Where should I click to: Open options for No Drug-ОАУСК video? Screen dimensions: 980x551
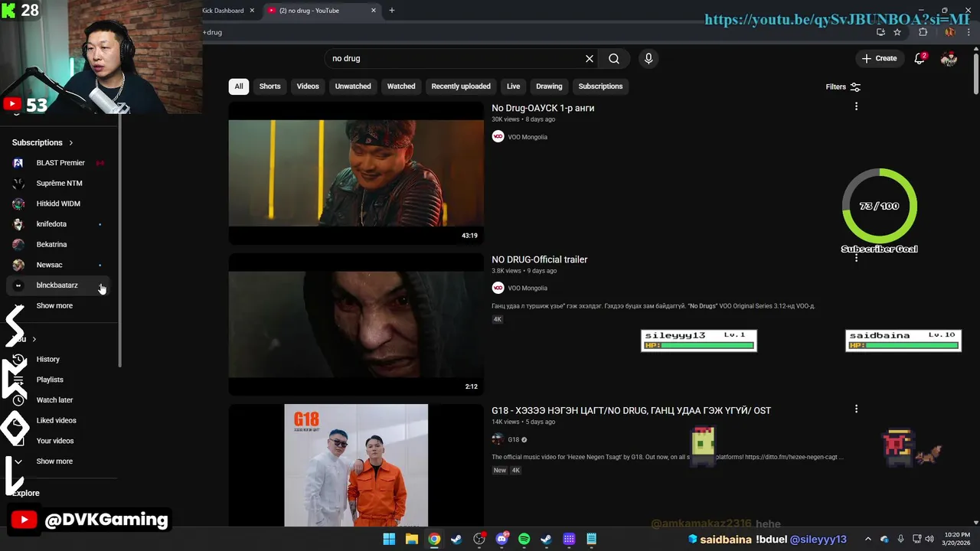click(x=856, y=106)
